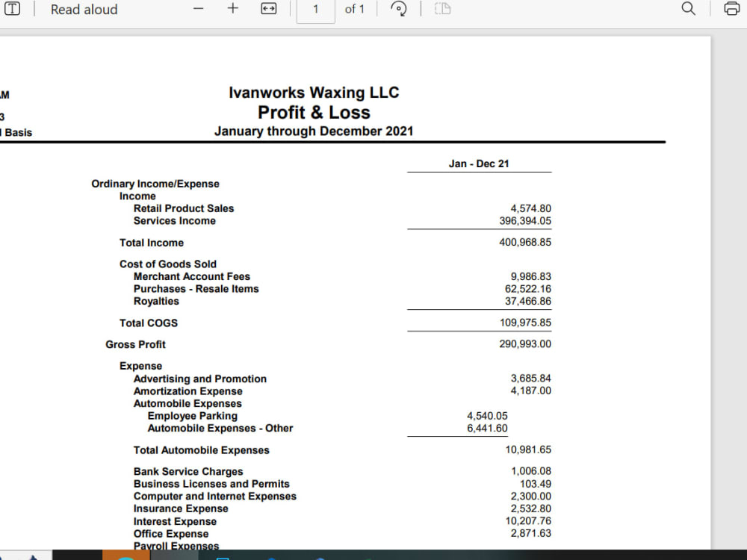Toggle the fit to width icon

click(269, 8)
